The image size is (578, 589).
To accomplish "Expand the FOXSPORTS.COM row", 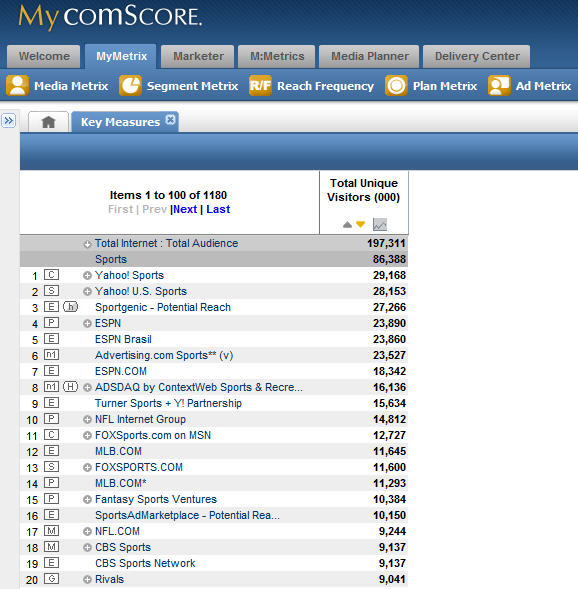I will pos(87,468).
